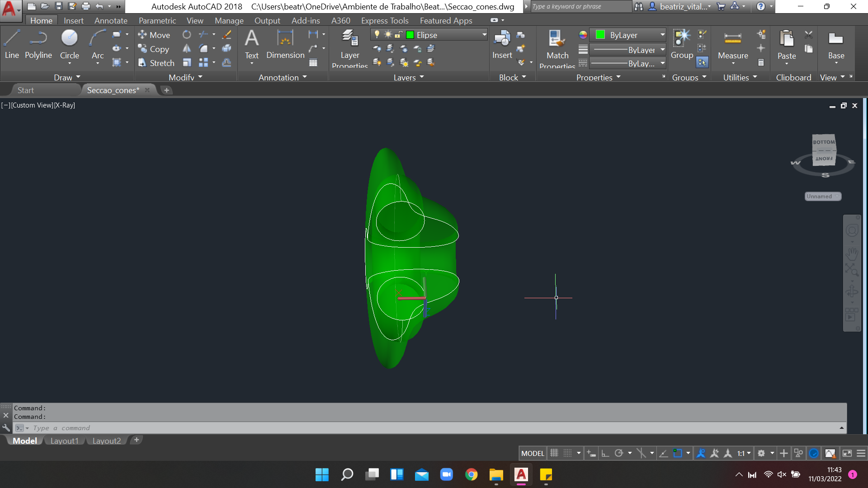Switch to Layout1 tab
Image resolution: width=868 pixels, height=488 pixels.
pos(65,441)
